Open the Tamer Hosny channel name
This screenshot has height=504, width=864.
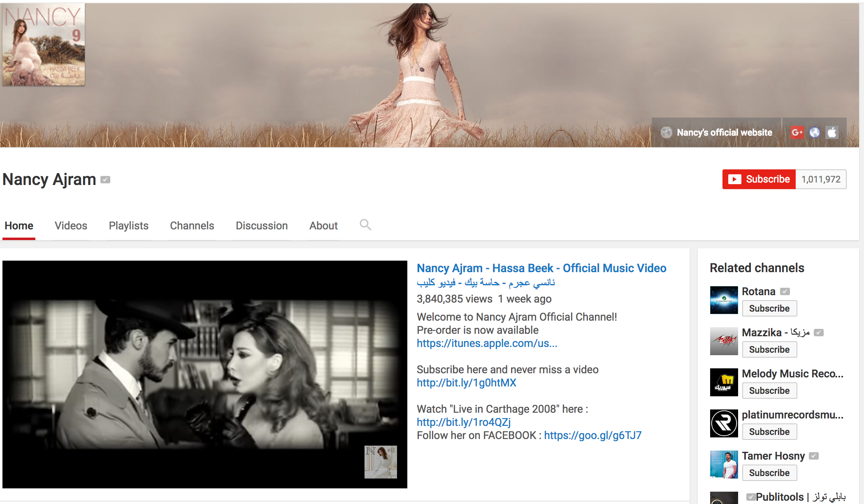(x=773, y=456)
